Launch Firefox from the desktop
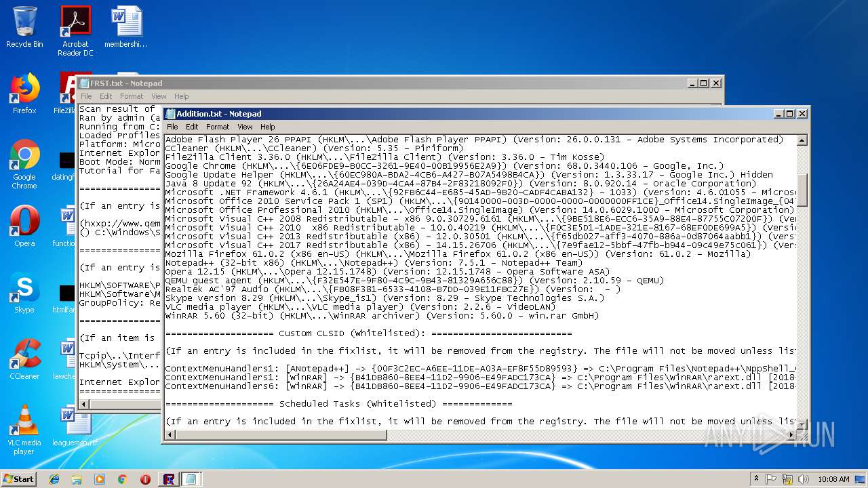The height and width of the screenshot is (488, 868). (x=24, y=94)
